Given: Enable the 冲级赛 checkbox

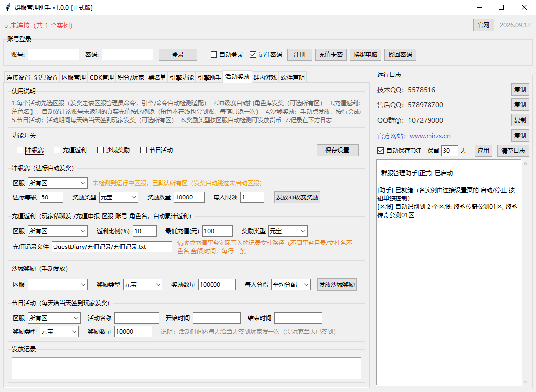Looking at the screenshot, I should (20, 150).
